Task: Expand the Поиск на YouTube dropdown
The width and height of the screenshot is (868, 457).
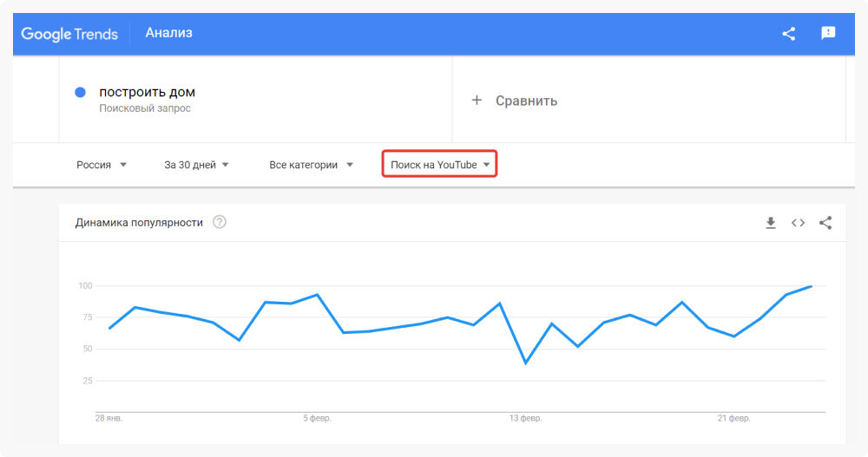Action: pos(440,165)
